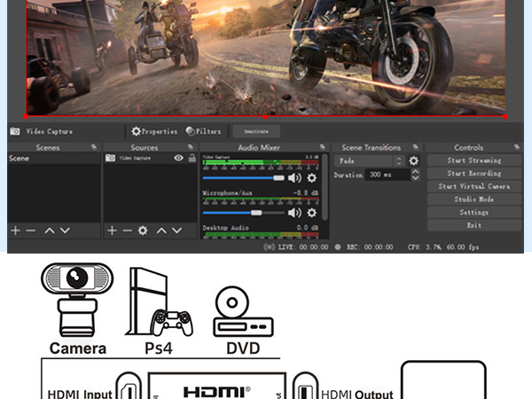Pop out the Audio Mixer dock

[323, 147]
